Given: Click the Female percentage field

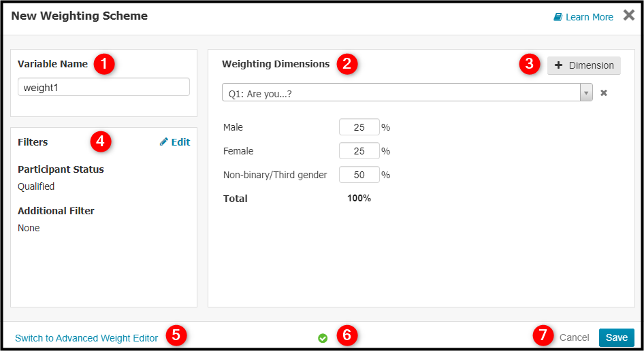Looking at the screenshot, I should coord(359,150).
